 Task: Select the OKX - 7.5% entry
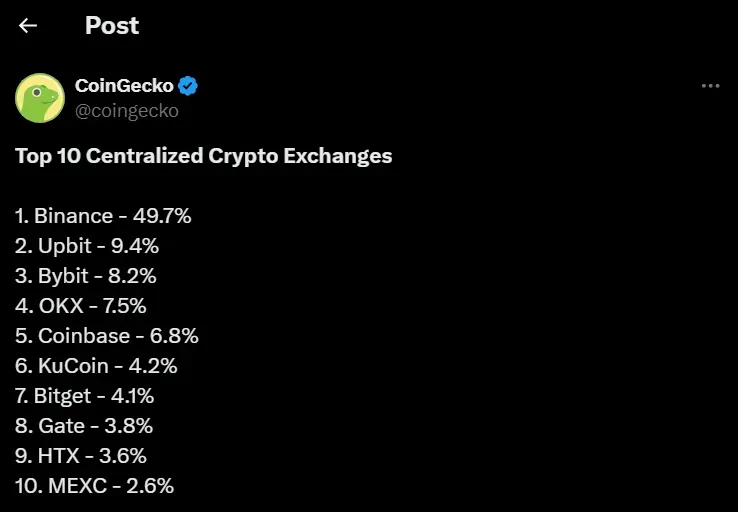(80, 306)
